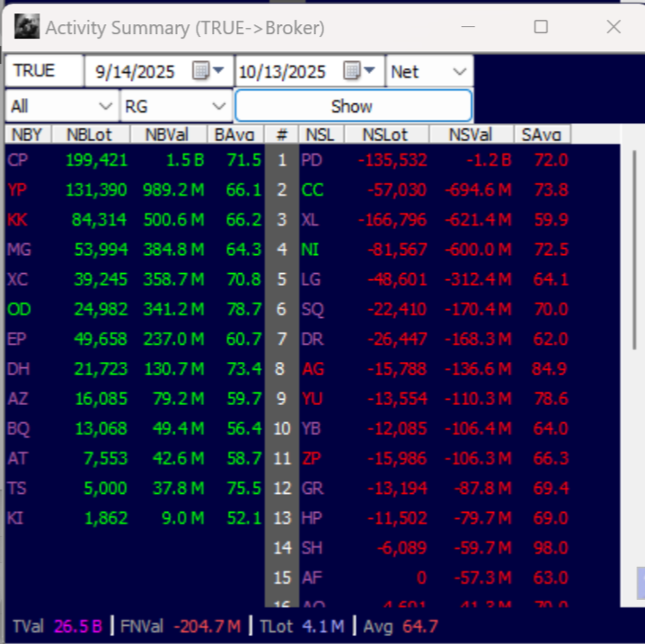Select buyer broker YP in row 2

tap(17, 190)
